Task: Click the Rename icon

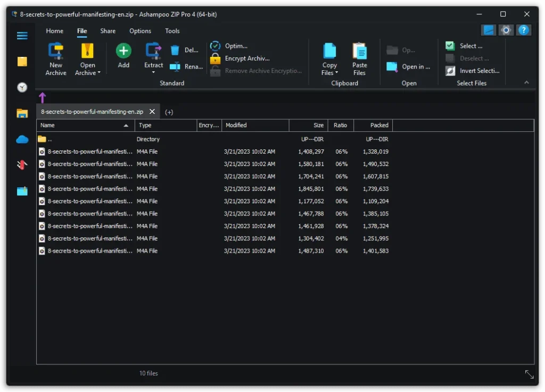Action: (175, 66)
